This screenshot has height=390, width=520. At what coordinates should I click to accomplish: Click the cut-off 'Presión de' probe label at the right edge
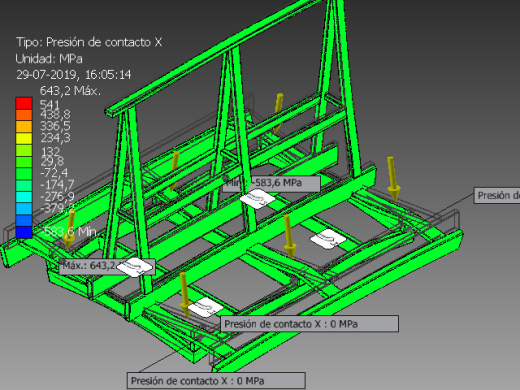coord(497,195)
